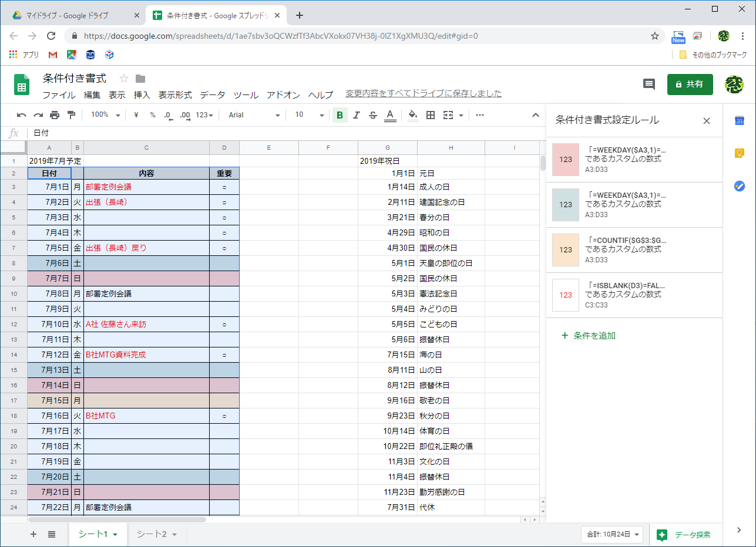
Task: Close the 条件付き書式設定ルール panel
Action: 707,121
